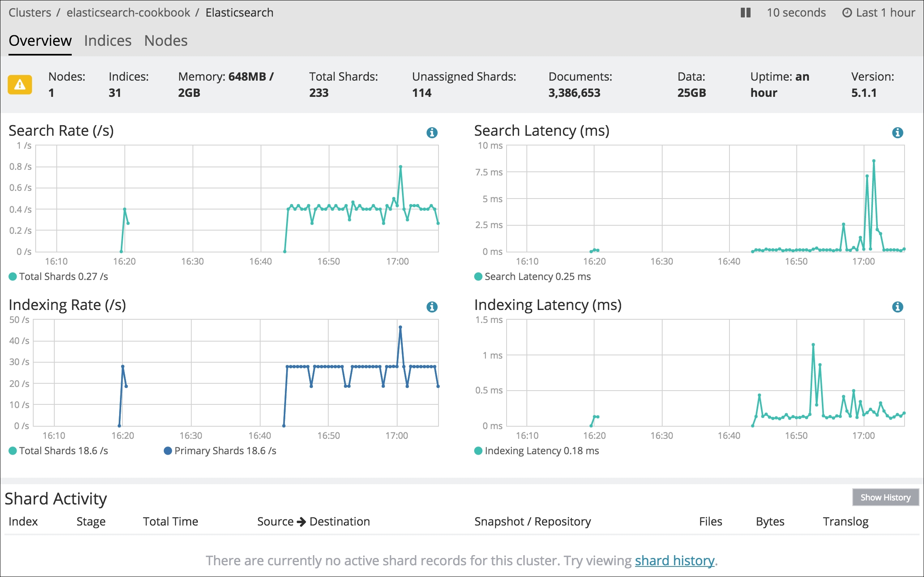
Task: Toggle Primary Shards 18.6 /s legend swatch
Action: point(168,451)
